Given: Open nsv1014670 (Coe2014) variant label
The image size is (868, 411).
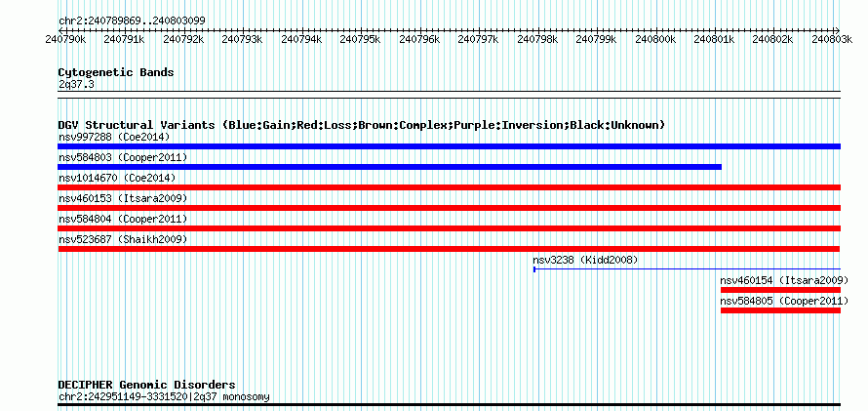Looking at the screenshot, I should pyautogui.click(x=117, y=178).
